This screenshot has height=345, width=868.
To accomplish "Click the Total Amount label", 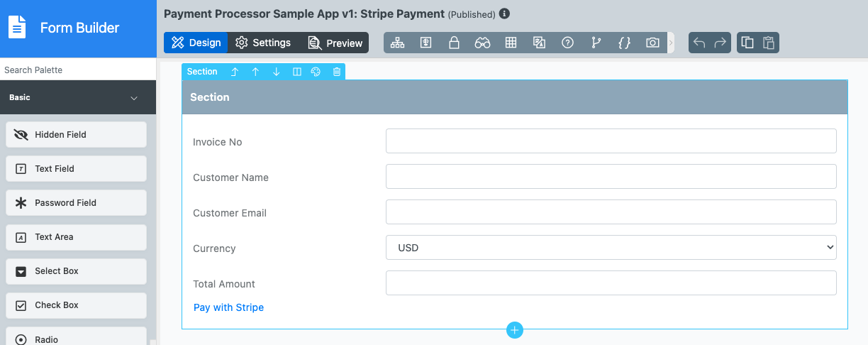I will [x=224, y=284].
